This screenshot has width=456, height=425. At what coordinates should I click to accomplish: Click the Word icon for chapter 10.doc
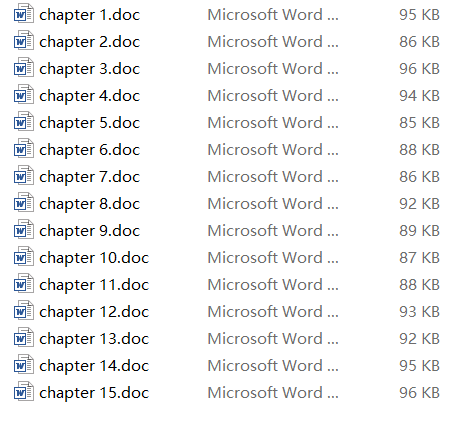24,257
